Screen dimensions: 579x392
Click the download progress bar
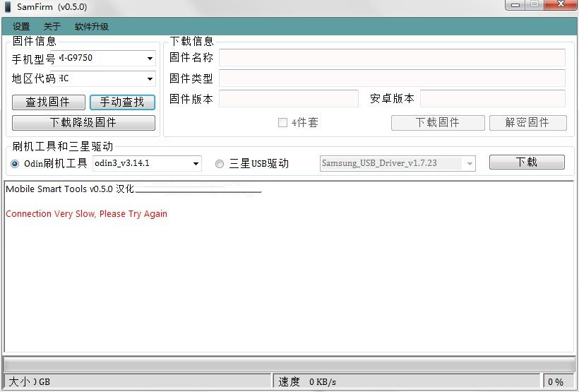(289, 364)
